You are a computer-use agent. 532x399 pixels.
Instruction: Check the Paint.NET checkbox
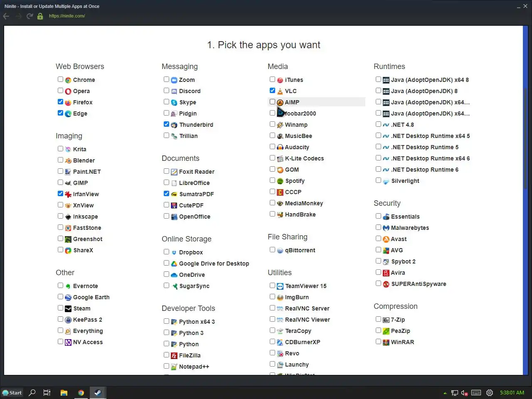point(60,171)
